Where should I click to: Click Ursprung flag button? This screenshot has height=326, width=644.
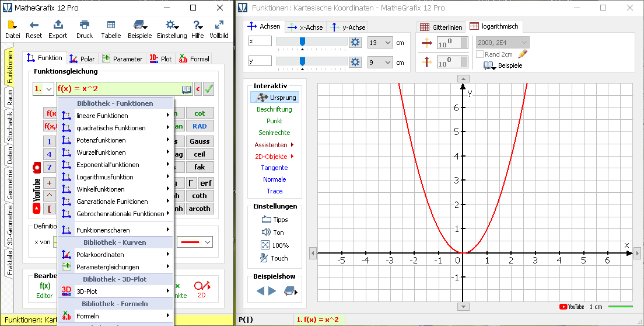275,98
